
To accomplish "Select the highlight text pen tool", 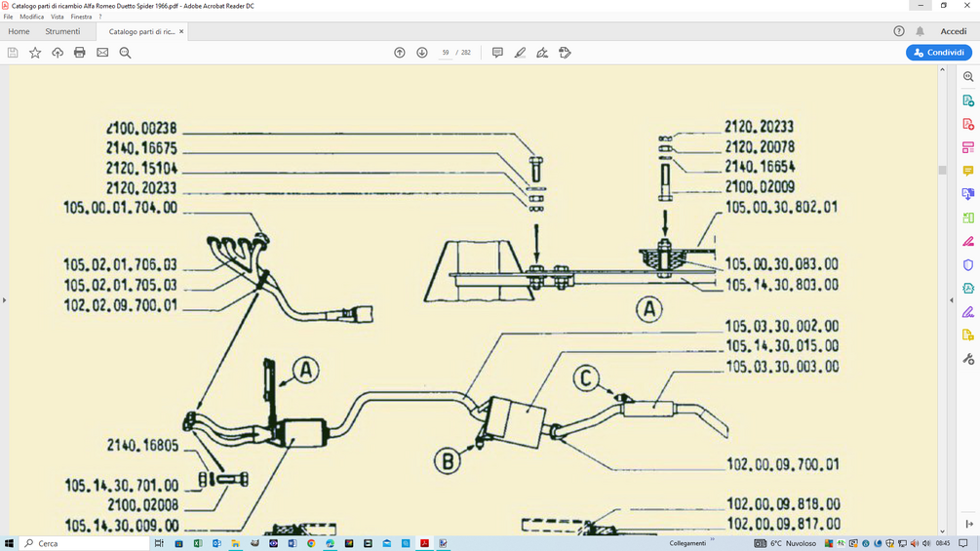I will coord(520,53).
